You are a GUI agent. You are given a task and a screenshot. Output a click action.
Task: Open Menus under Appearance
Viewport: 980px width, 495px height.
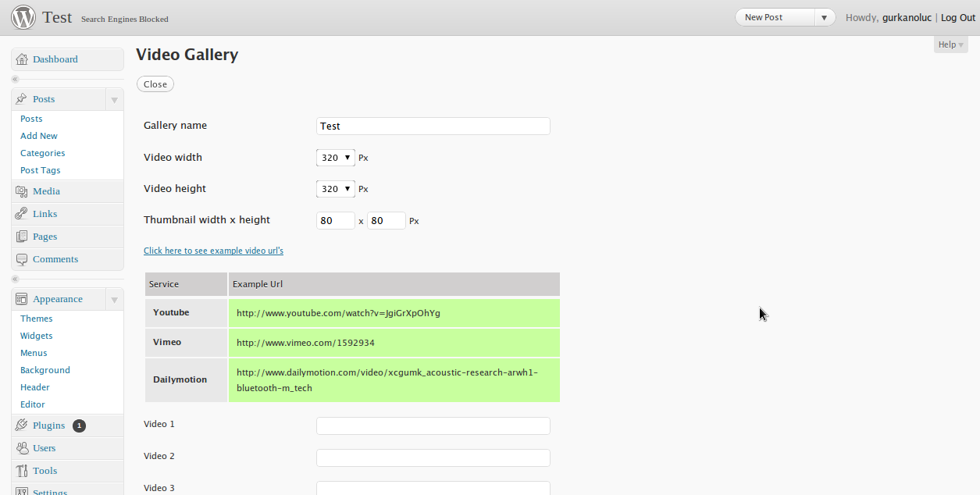(x=34, y=353)
